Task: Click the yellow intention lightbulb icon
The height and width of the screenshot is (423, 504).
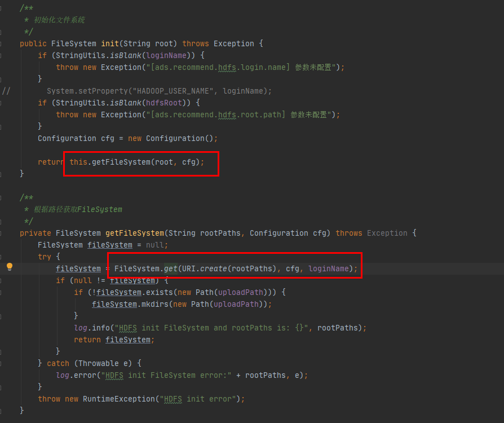Action: click(10, 267)
